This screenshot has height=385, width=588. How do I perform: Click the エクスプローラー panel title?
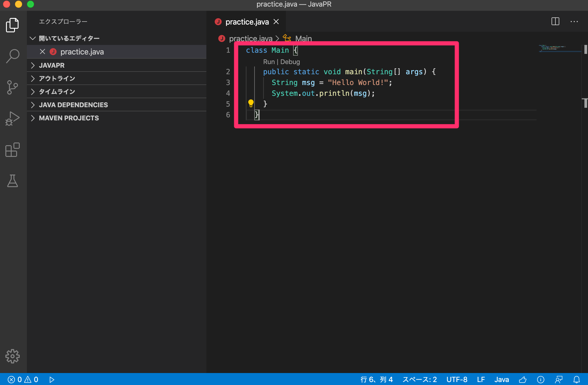click(63, 22)
